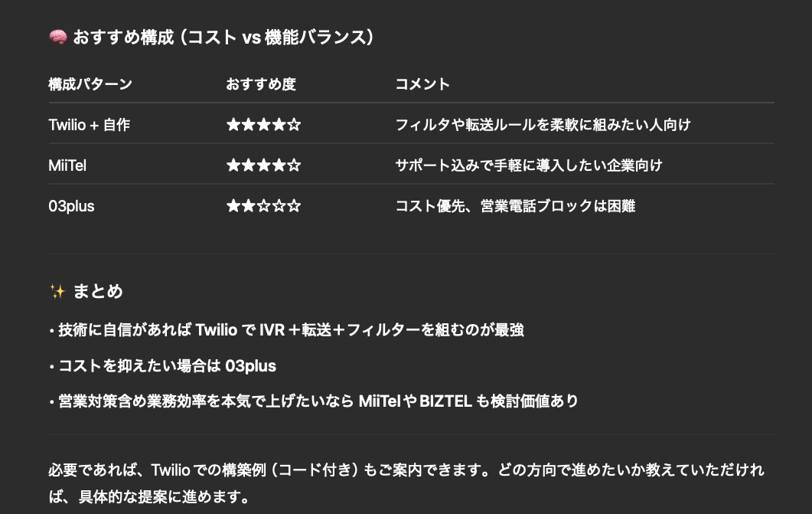
Task: Select the 03plus table cell
Action: (x=71, y=205)
